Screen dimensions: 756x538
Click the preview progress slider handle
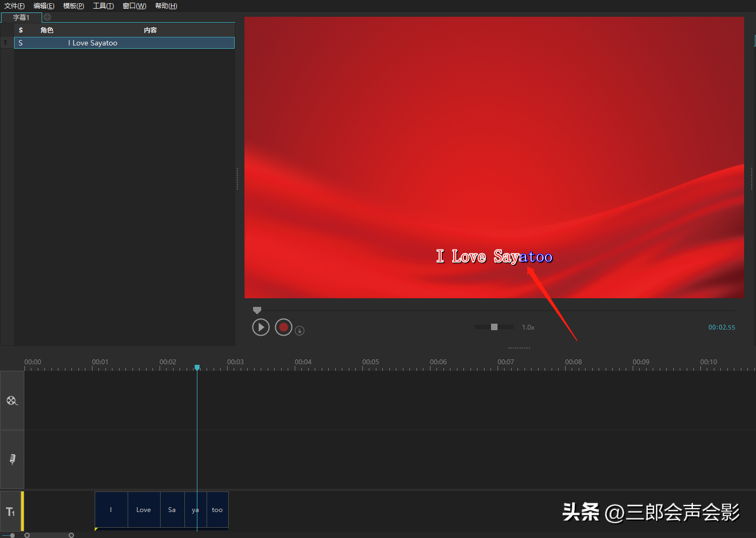[x=257, y=310]
